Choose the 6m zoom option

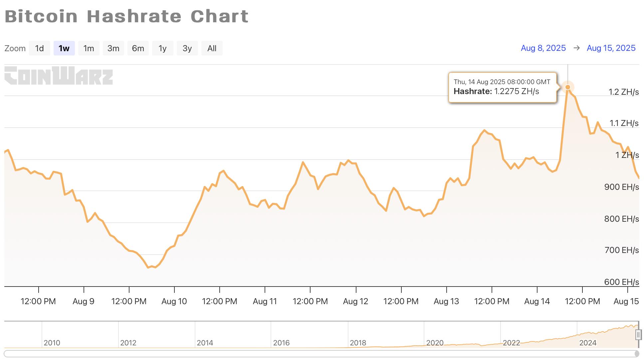[x=138, y=49]
